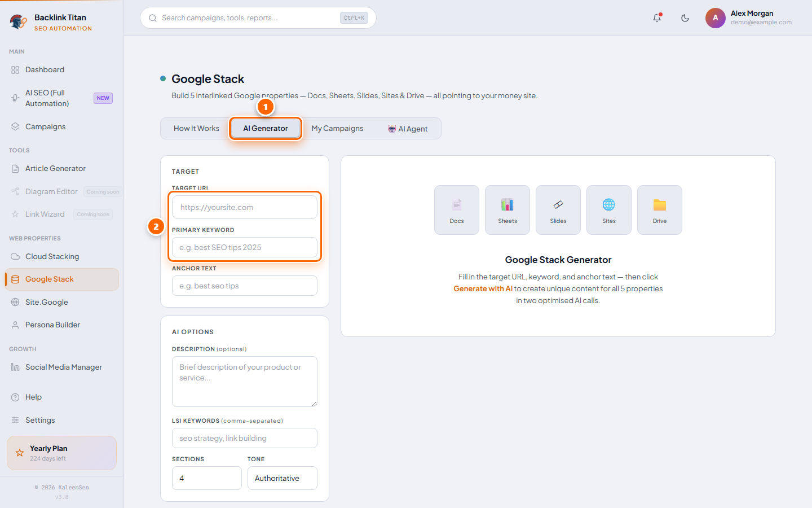The image size is (812, 508).
Task: Open the Tone dropdown showing Authoritative
Action: point(282,478)
